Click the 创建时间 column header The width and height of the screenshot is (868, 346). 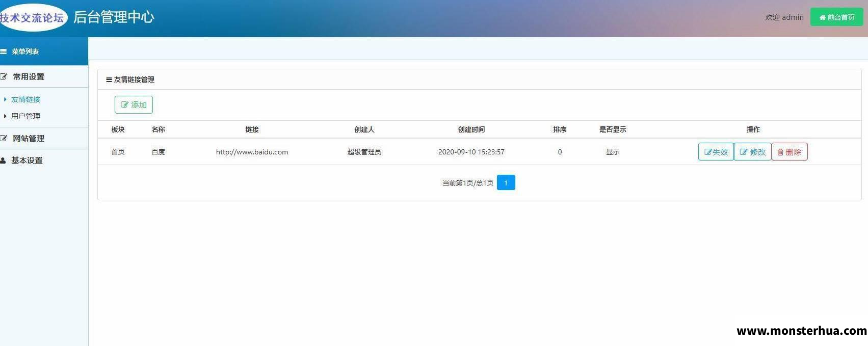(471, 129)
